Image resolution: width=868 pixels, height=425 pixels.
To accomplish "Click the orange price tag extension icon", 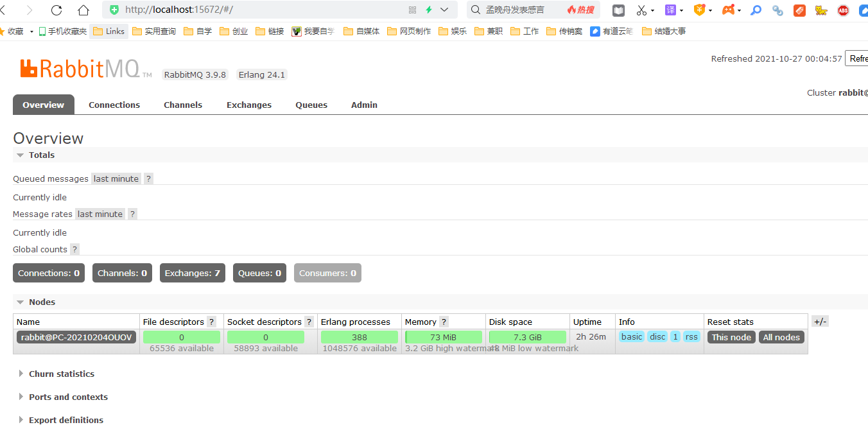I will point(799,10).
